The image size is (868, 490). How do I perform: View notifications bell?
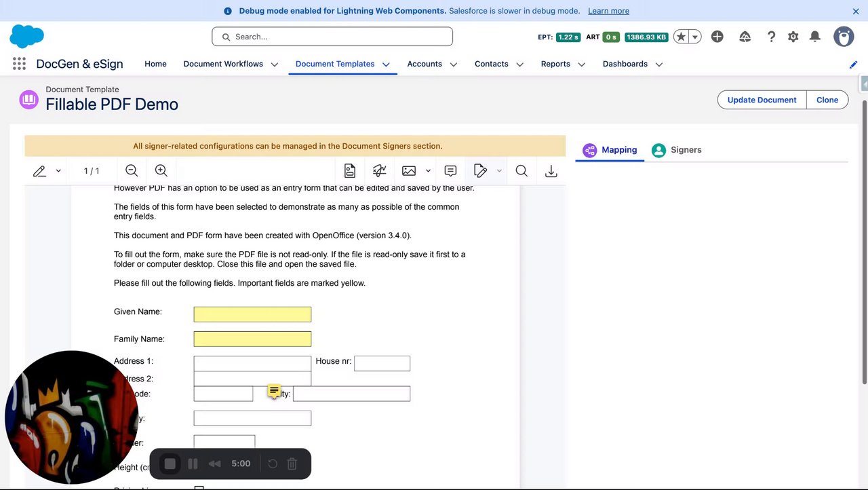pos(815,37)
